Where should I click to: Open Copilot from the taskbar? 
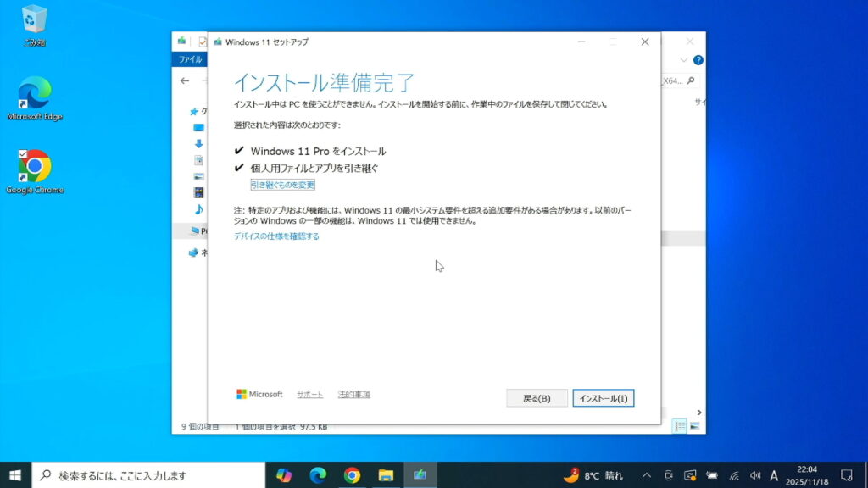coord(284,475)
